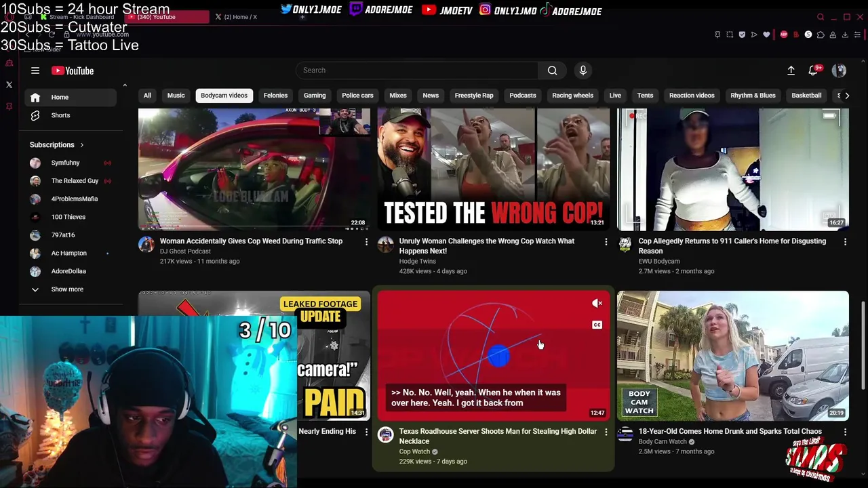Viewport: 868px width, 488px height.
Task: Open the browser privacy shield icon
Action: tap(742, 35)
